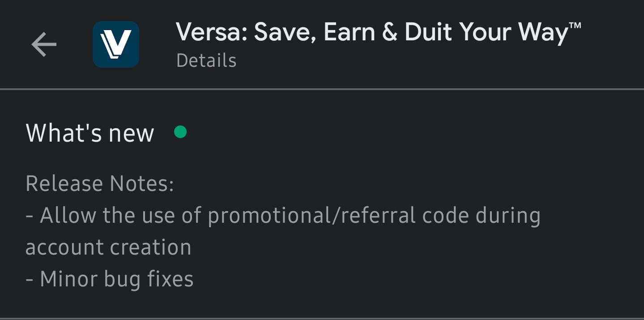The width and height of the screenshot is (644, 320).
Task: Go back using the left arrow
Action: [44, 44]
